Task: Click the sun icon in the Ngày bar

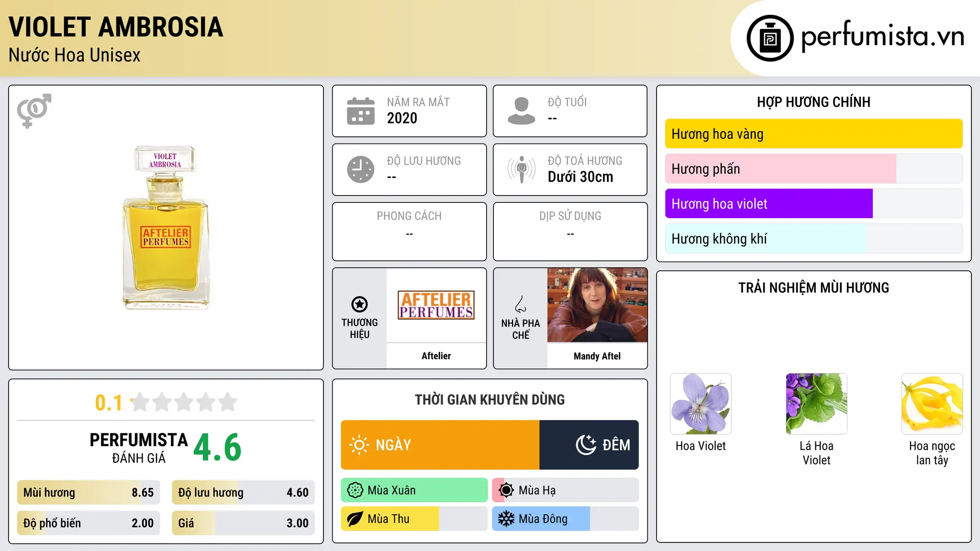Action: pos(359,445)
